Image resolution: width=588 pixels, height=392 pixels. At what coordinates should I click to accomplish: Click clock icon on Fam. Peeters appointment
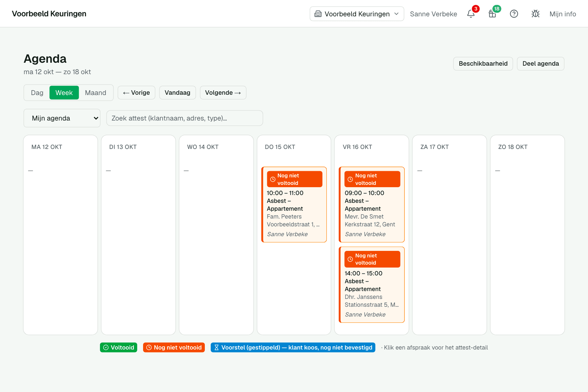tap(273, 179)
